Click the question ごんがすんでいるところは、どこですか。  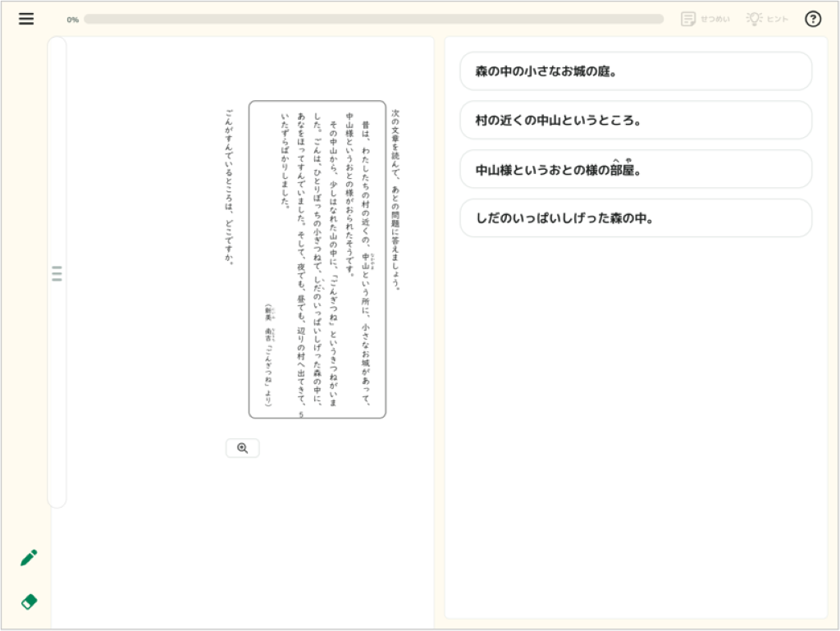(x=229, y=186)
